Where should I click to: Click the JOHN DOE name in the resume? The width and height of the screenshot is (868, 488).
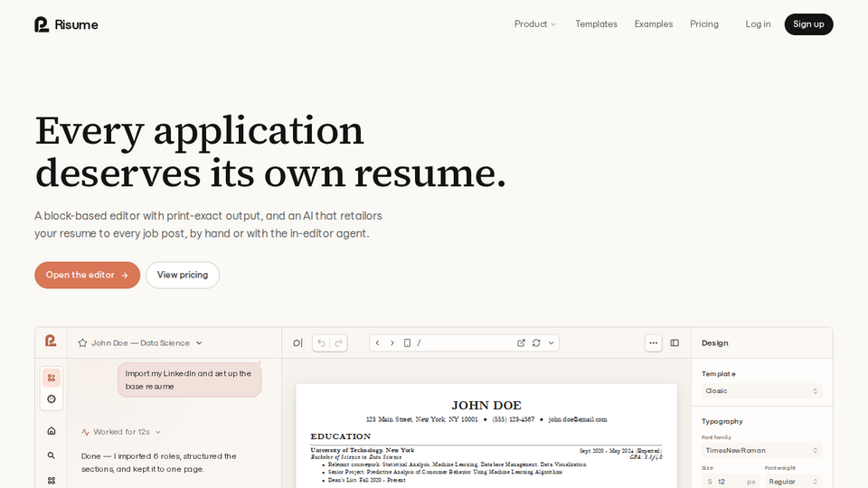pyautogui.click(x=486, y=406)
